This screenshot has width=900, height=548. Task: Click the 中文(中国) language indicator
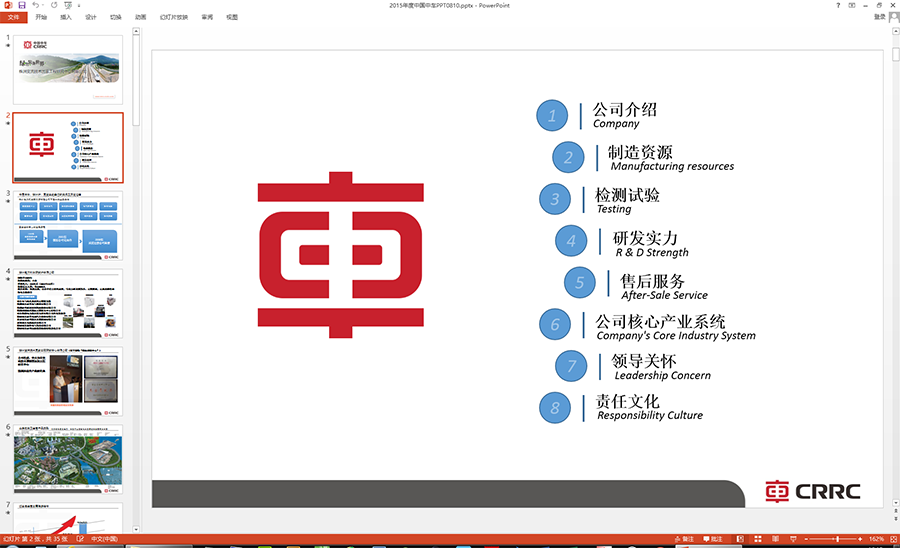[x=104, y=539]
